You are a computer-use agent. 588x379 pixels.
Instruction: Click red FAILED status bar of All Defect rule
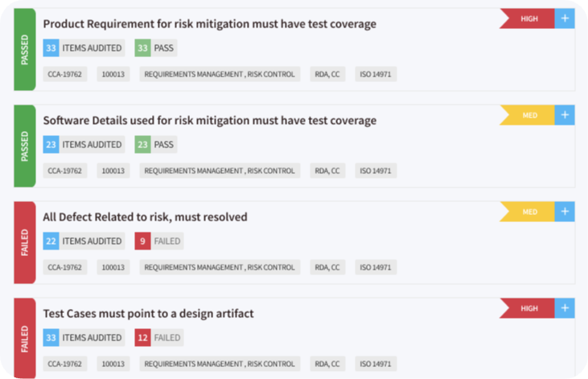(x=24, y=242)
